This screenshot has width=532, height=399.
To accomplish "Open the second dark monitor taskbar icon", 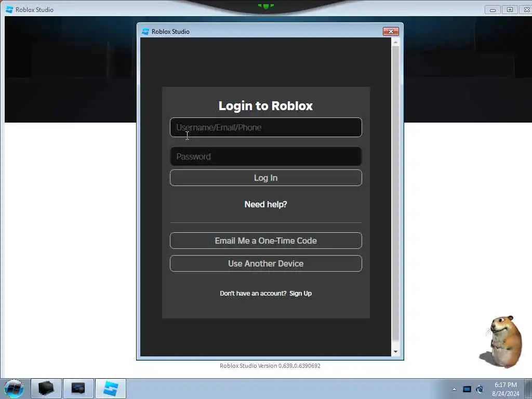I will pos(78,389).
